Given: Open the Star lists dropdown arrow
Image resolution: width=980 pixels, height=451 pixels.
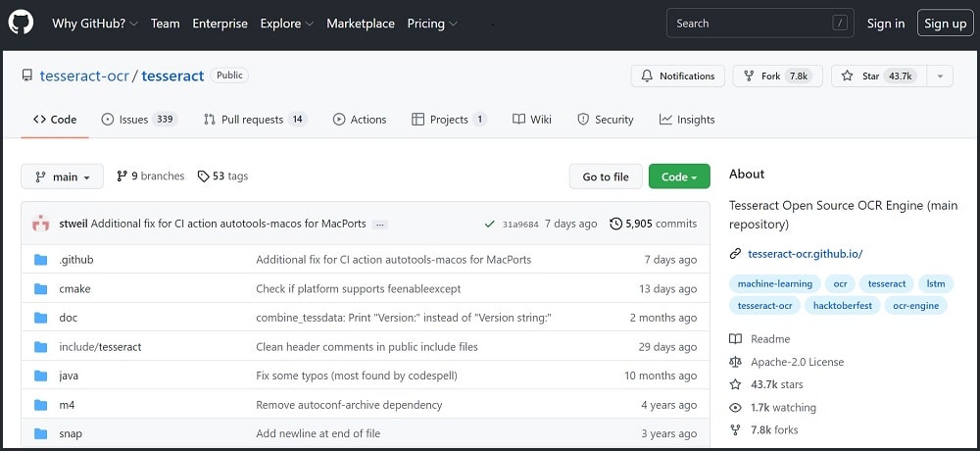Looking at the screenshot, I should tap(940, 75).
